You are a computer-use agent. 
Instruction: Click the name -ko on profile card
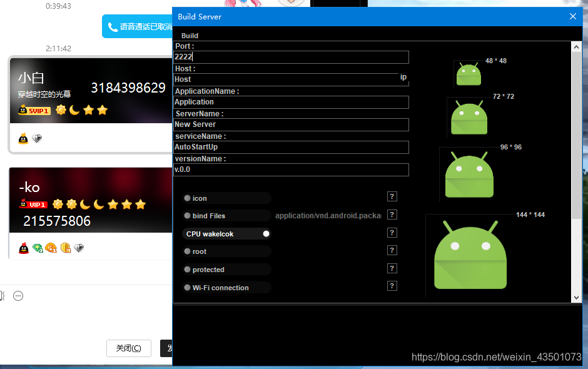click(x=29, y=187)
